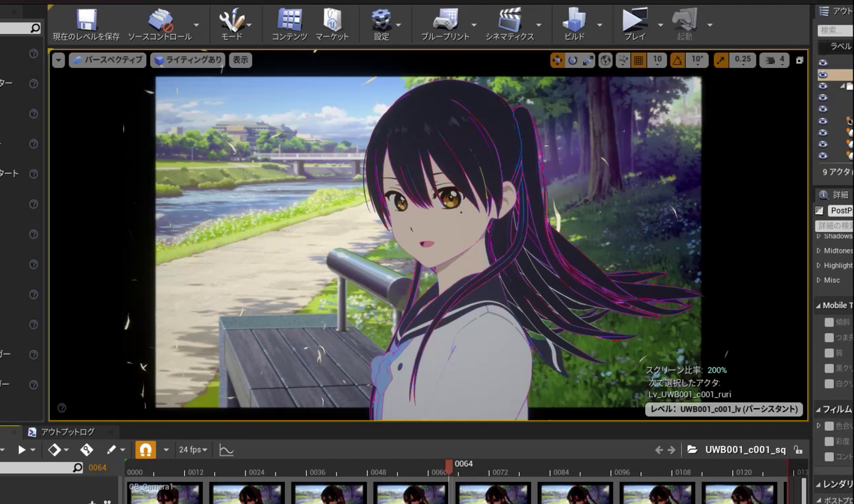
Task: Navigate back with the sequencer left arrow
Action: pyautogui.click(x=659, y=450)
